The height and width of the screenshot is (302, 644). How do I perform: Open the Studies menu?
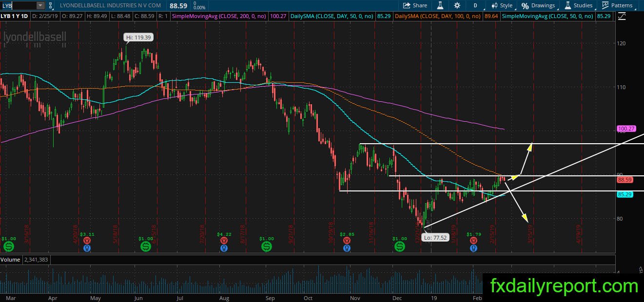click(x=578, y=5)
